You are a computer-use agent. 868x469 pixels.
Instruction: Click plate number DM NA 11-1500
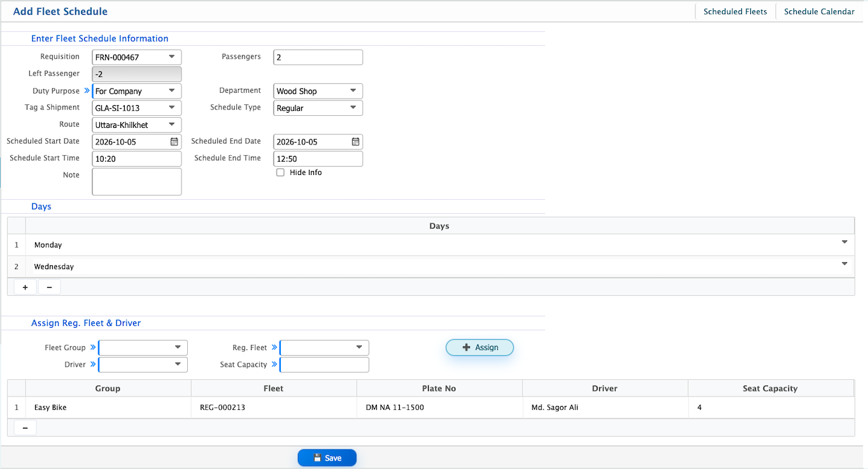[x=439, y=407]
